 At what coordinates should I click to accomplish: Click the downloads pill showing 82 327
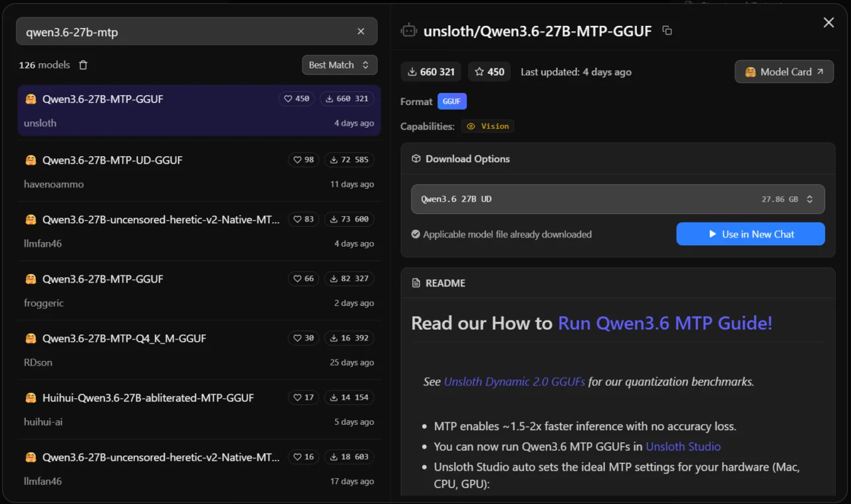pos(349,279)
